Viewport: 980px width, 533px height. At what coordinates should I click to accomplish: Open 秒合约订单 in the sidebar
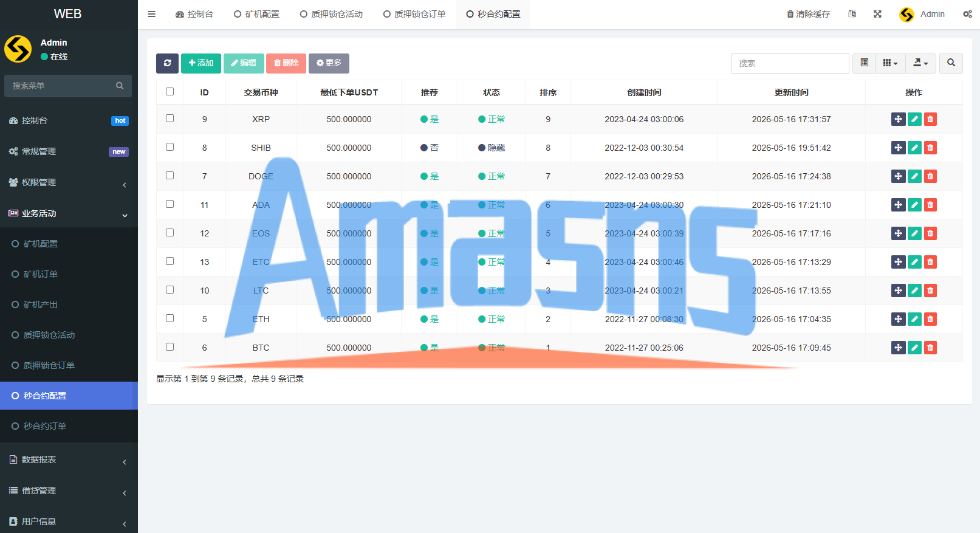69,426
